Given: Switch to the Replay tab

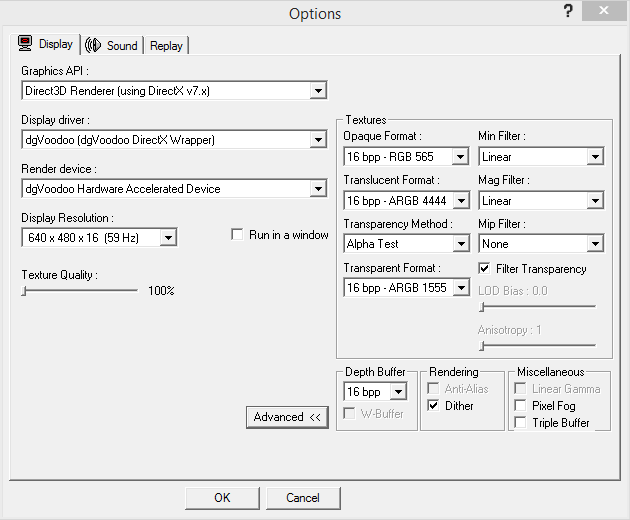Looking at the screenshot, I should click(x=167, y=45).
